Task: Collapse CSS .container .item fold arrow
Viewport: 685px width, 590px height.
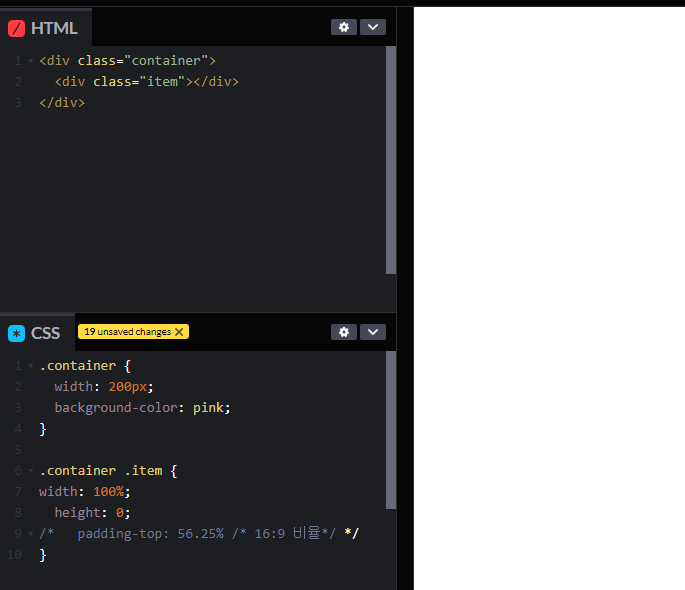Action: [31, 471]
